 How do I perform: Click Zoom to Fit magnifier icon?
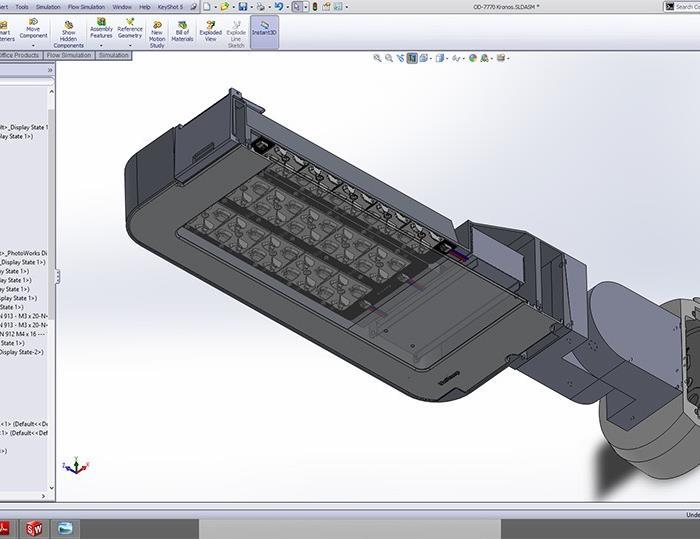point(377,58)
